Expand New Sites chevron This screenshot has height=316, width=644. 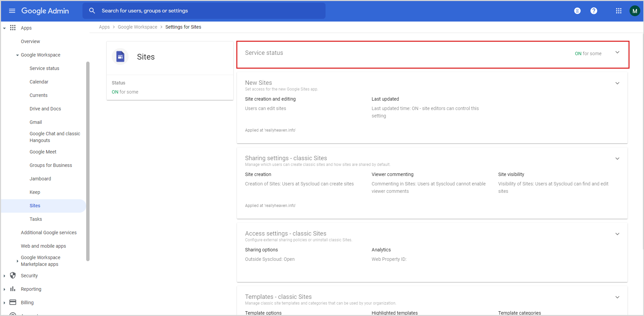617,83
